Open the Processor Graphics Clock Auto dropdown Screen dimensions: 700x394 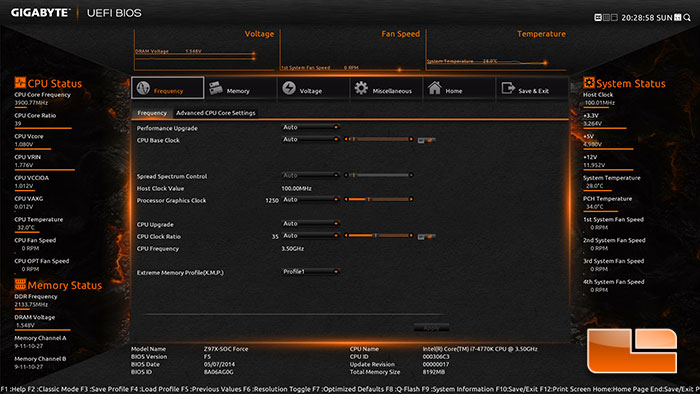(311, 199)
